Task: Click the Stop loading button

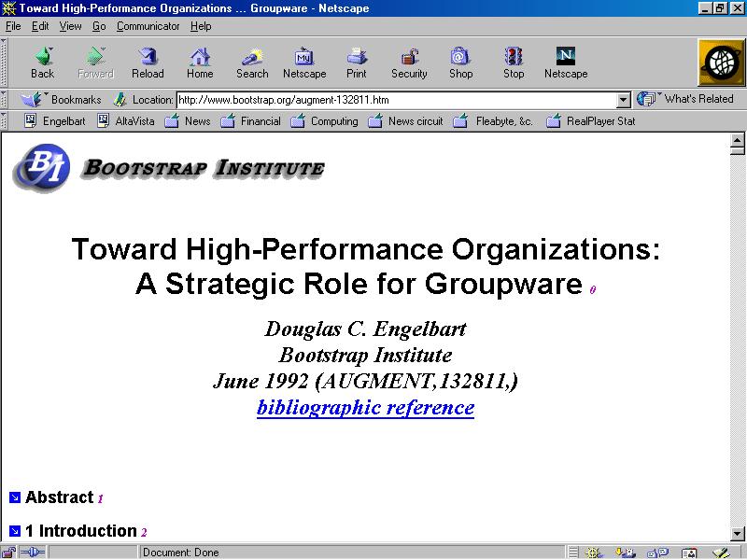Action: point(514,63)
